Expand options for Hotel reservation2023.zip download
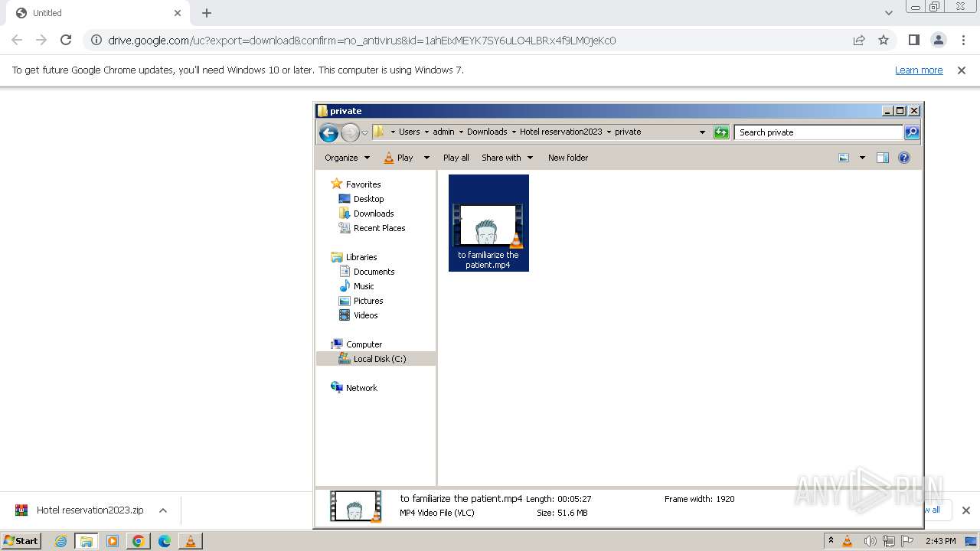This screenshot has height=551, width=980. [163, 510]
